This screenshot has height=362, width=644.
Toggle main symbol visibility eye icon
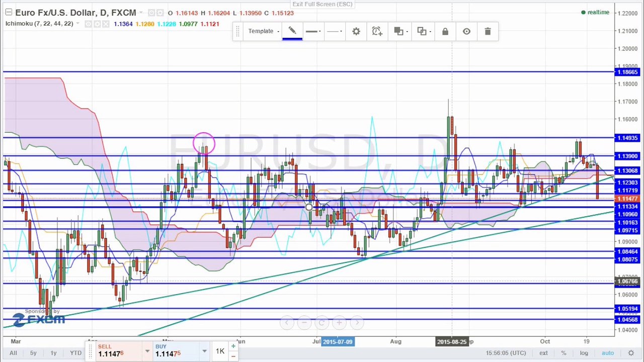[x=151, y=13]
